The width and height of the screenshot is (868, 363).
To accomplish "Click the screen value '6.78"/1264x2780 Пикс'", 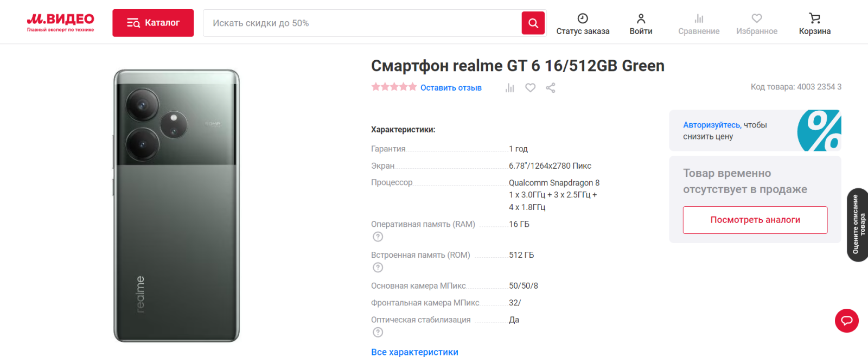I will [550, 165].
